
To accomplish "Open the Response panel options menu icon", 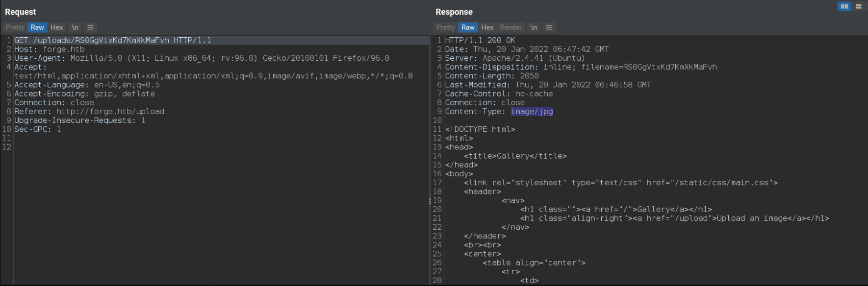I will [x=549, y=27].
